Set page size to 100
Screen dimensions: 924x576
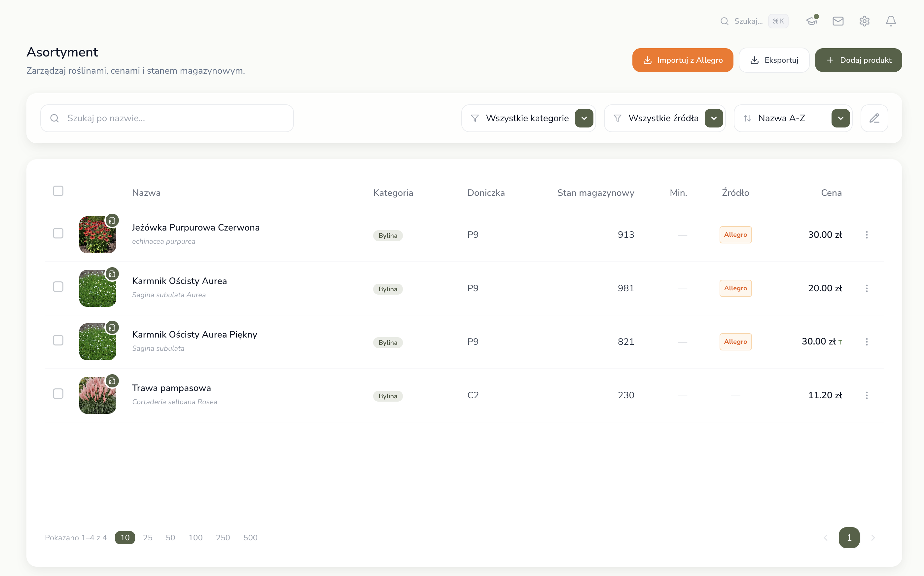pyautogui.click(x=195, y=538)
